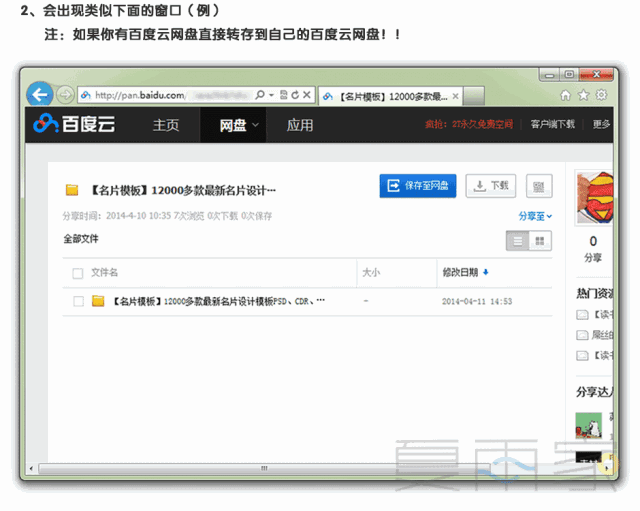Click the Superman avatar thumbnail

[x=595, y=198]
